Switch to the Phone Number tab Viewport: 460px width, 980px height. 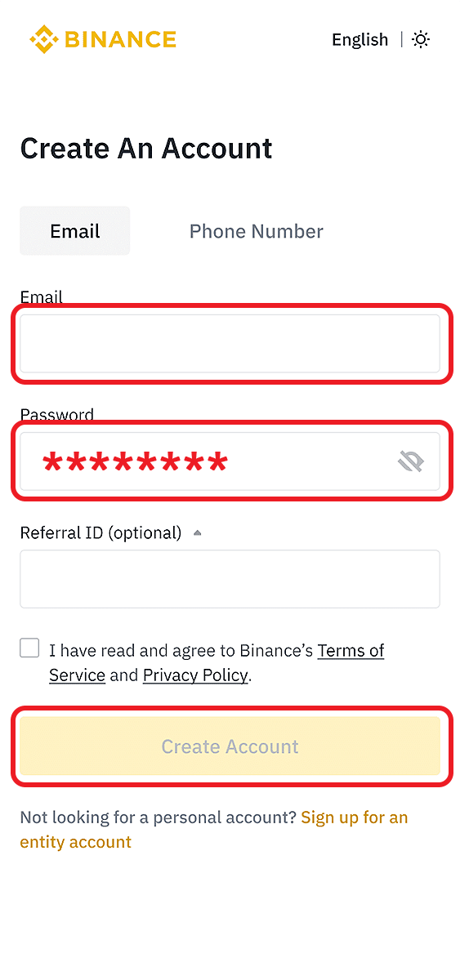click(257, 231)
